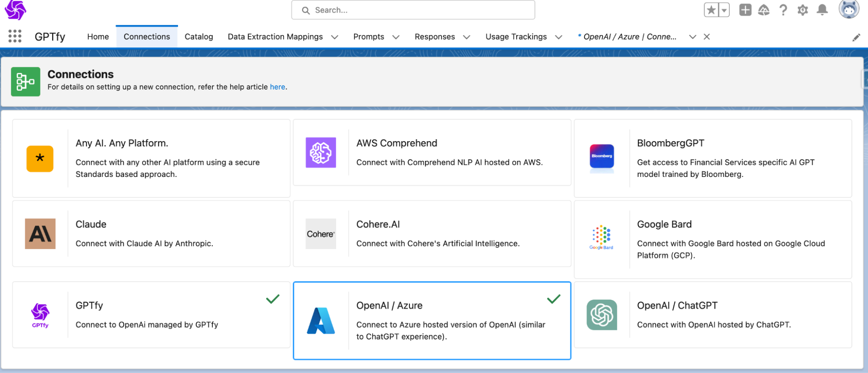
Task: Click into the Search field
Action: coord(413,10)
